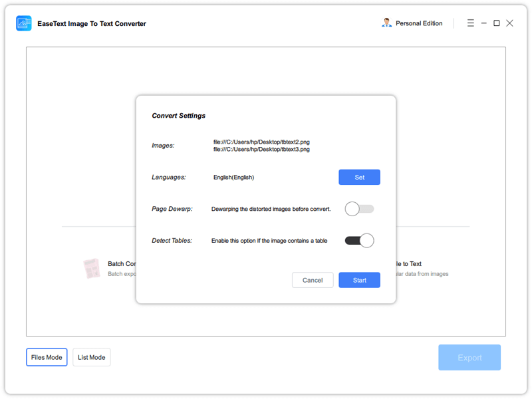Click the Batch Convert document icon
This screenshot has width=532, height=399.
coord(92,269)
